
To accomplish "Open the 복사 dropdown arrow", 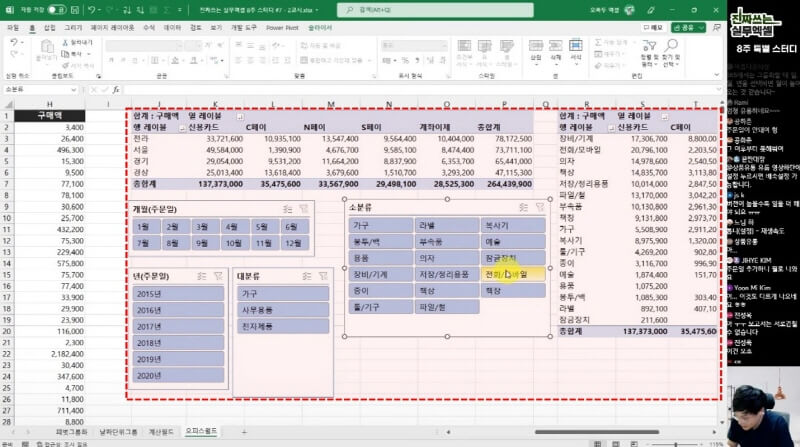I will 89,54.
